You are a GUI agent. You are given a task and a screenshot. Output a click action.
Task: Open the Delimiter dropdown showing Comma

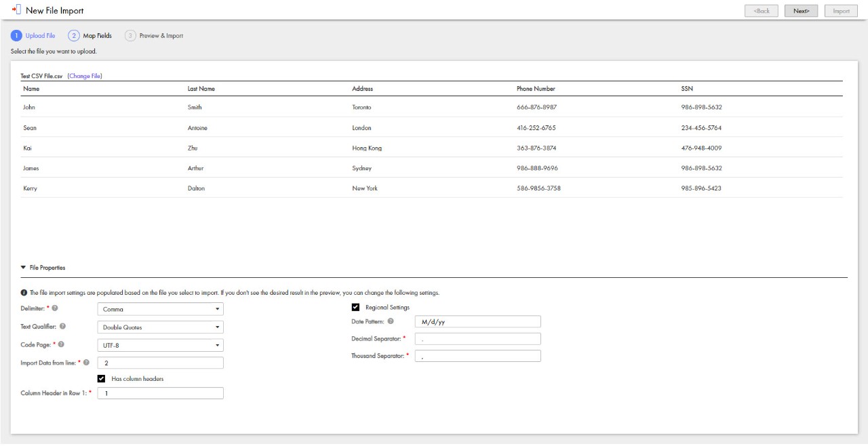coord(161,309)
